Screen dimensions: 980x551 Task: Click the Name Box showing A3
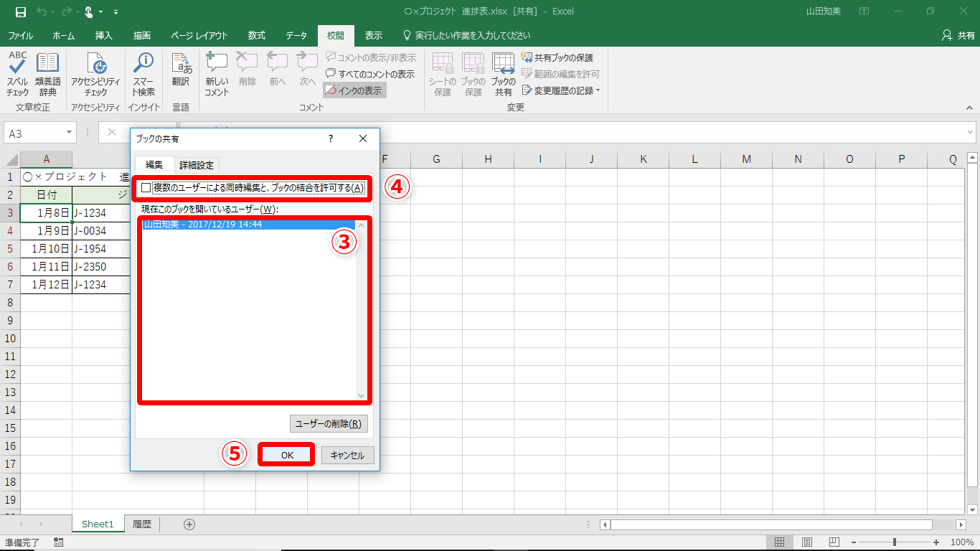click(34, 133)
